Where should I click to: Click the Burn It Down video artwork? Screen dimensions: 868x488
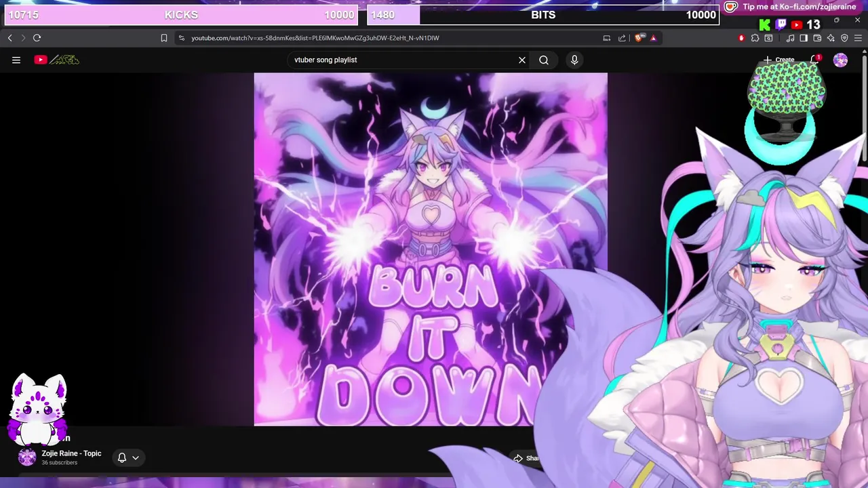pos(431,249)
